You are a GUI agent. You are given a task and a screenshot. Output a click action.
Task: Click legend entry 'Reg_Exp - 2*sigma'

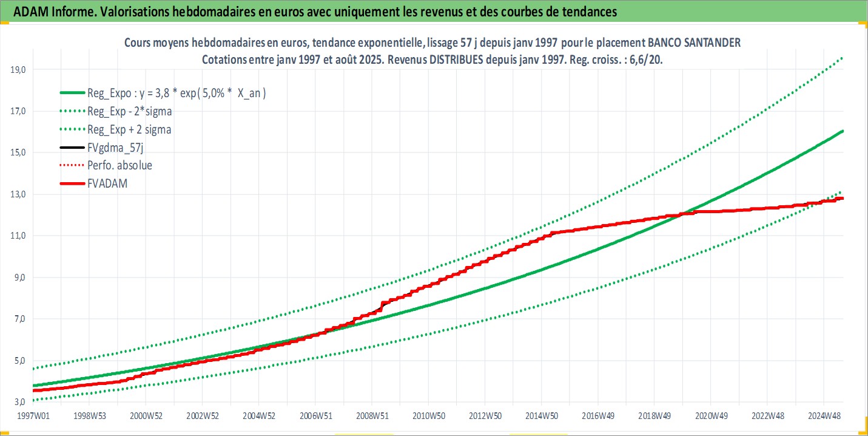[x=129, y=111]
